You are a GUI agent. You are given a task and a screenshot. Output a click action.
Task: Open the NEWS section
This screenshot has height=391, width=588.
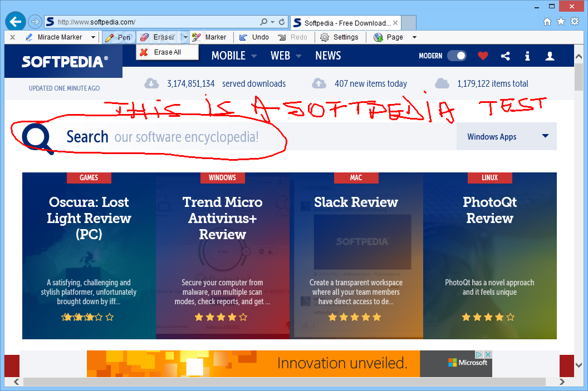click(x=328, y=56)
